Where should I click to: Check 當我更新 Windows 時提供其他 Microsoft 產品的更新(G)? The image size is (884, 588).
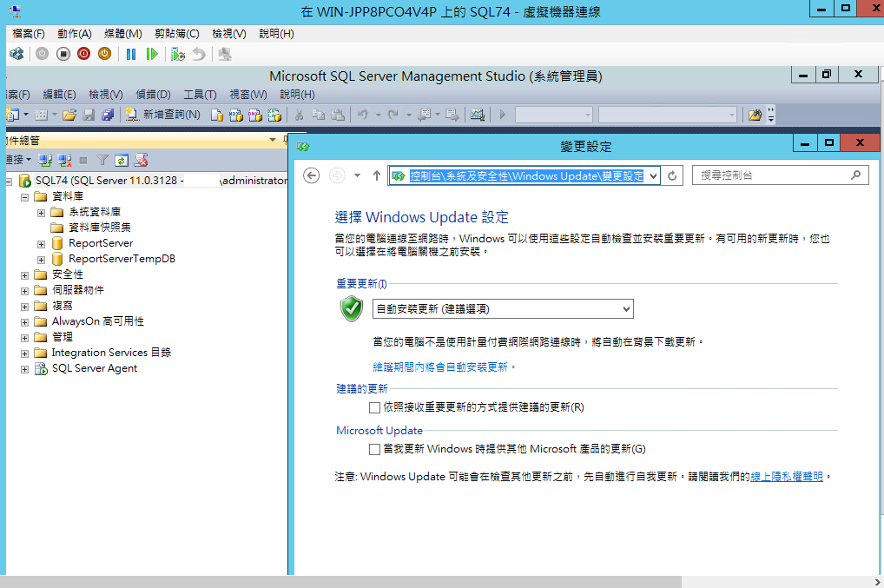pos(374,449)
